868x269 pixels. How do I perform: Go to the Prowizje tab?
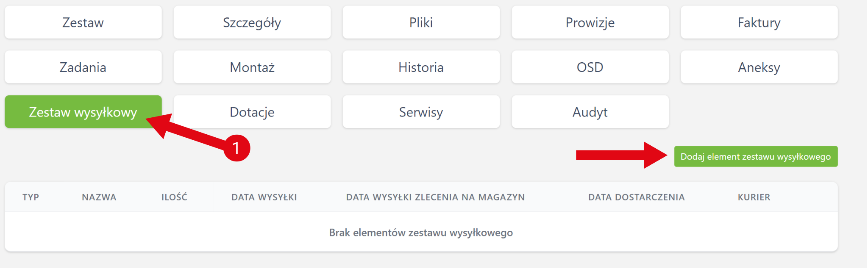tap(590, 22)
